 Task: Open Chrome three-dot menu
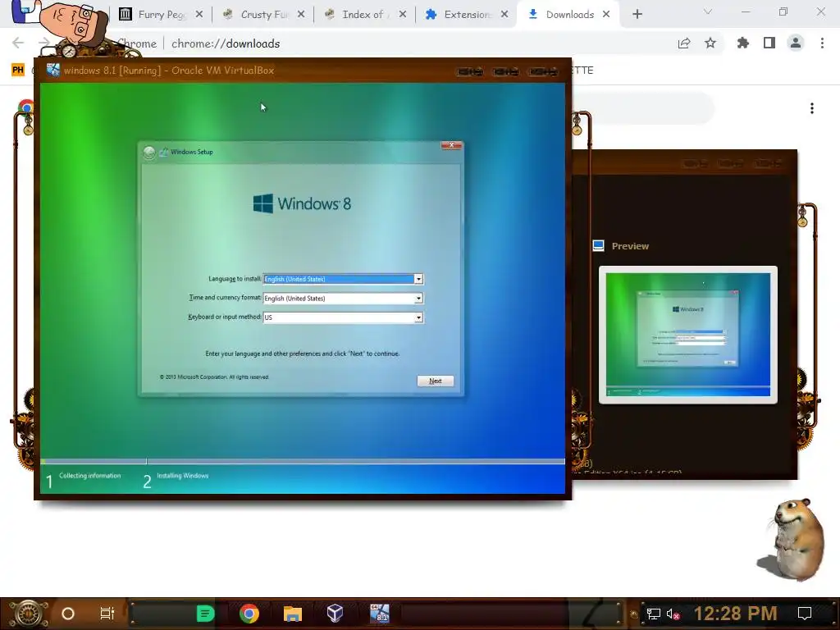[822, 43]
